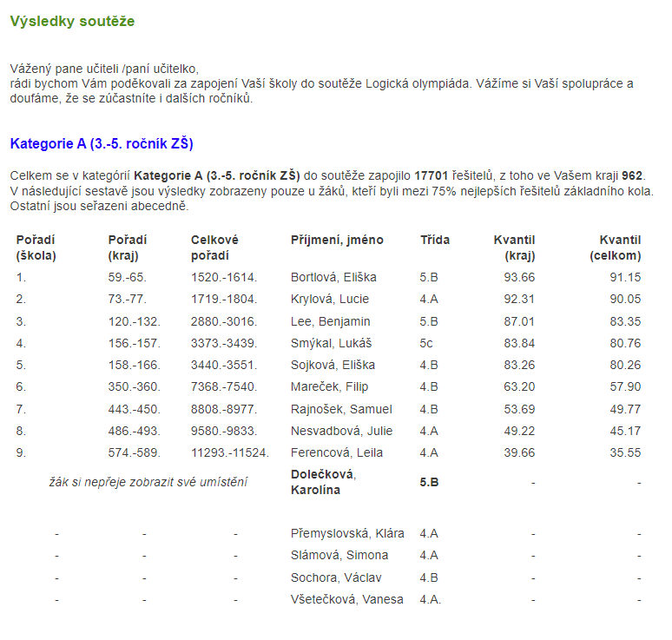Click overall ranking 11293.-11524.
The width and height of the screenshot is (672, 640).
pyautogui.click(x=230, y=452)
